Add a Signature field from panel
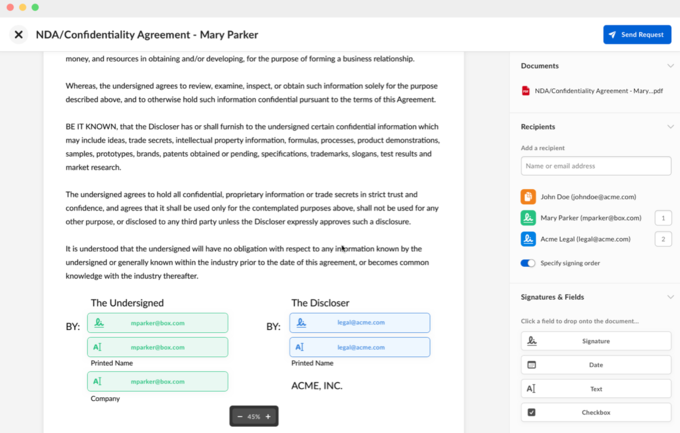This screenshot has height=433, width=680. [x=596, y=341]
